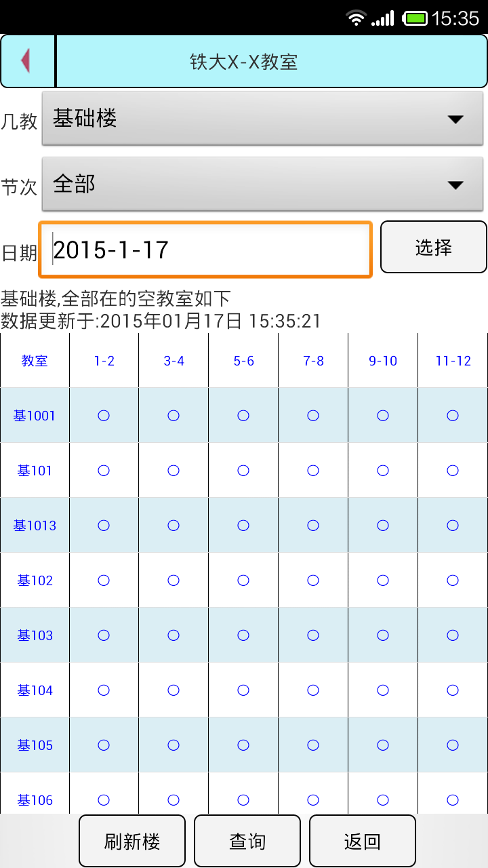
Task: Click the 基102 circle under period 9-10
Action: click(x=383, y=580)
